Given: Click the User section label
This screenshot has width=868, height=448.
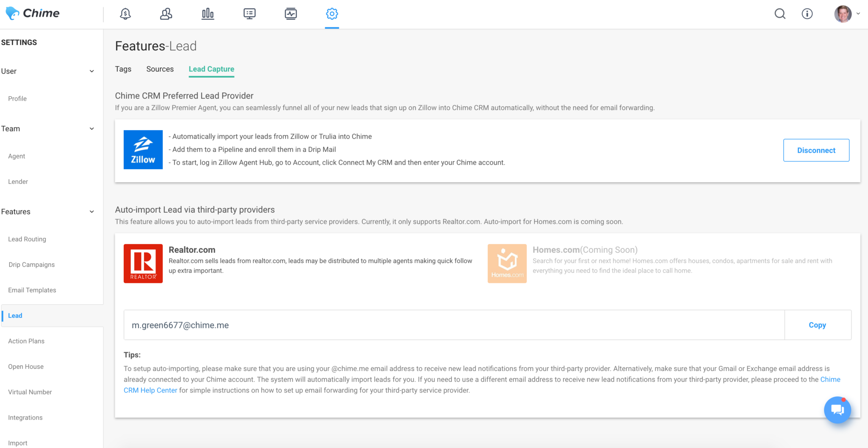Looking at the screenshot, I should click(x=9, y=71).
